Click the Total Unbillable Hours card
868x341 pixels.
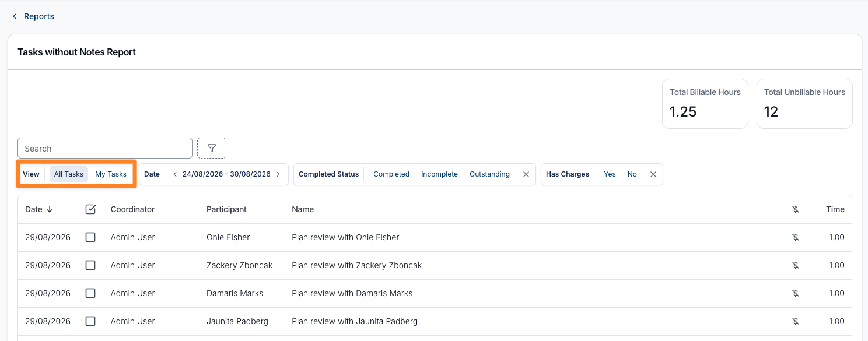804,104
